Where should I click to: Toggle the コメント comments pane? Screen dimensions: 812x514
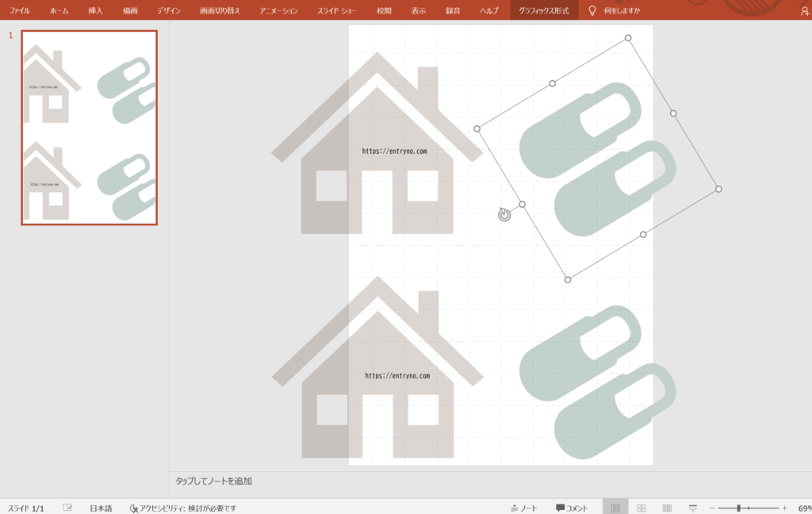(x=572, y=508)
